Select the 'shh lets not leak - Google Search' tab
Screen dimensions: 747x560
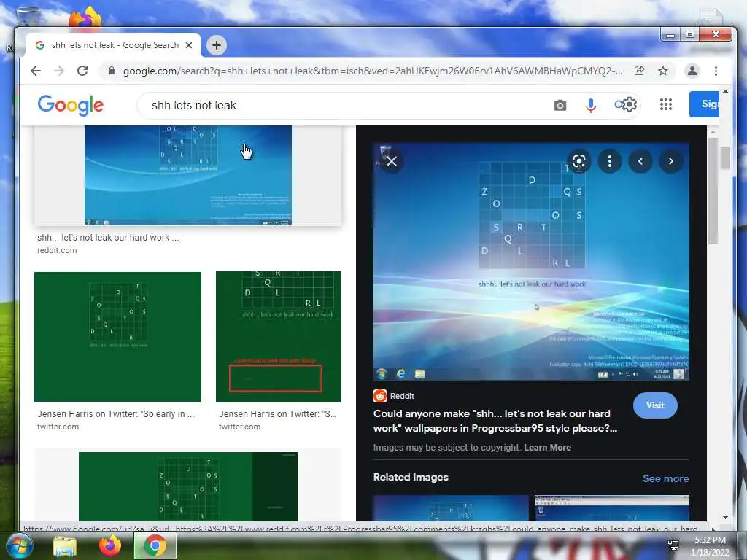click(x=113, y=45)
